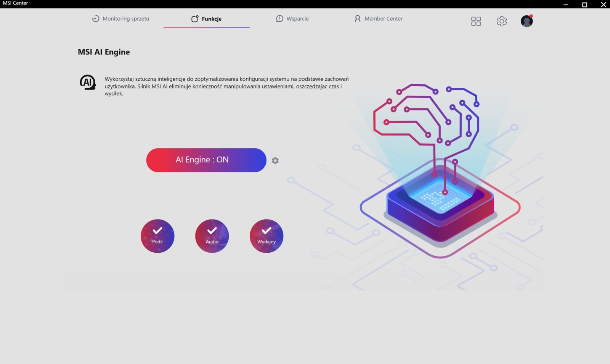Open the Monitoring sprzętu clock icon
This screenshot has height=364, width=610.
point(95,19)
